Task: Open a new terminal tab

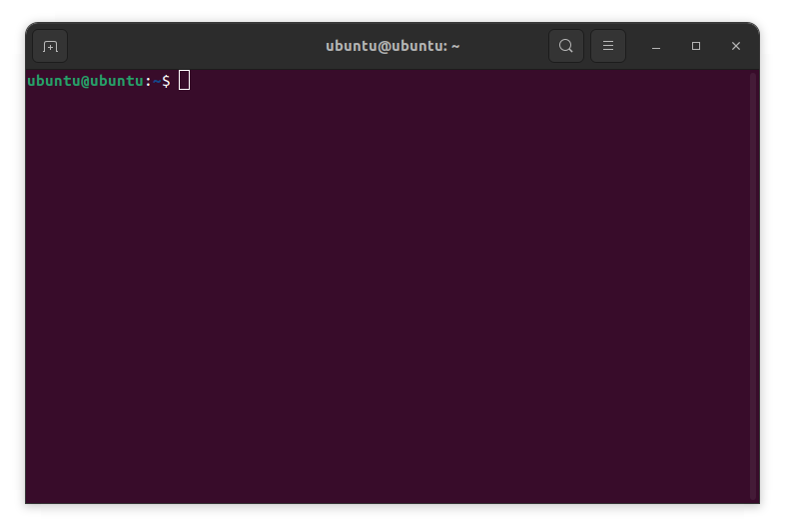Action: 50,47
